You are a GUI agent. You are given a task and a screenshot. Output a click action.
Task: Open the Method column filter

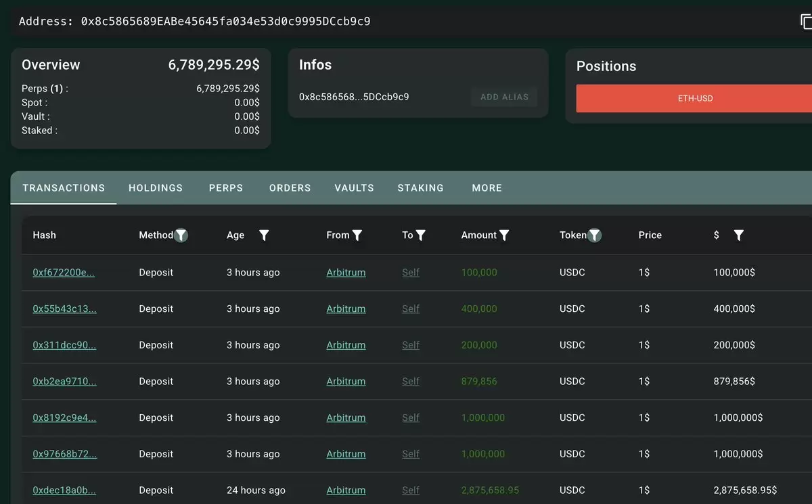pos(181,235)
